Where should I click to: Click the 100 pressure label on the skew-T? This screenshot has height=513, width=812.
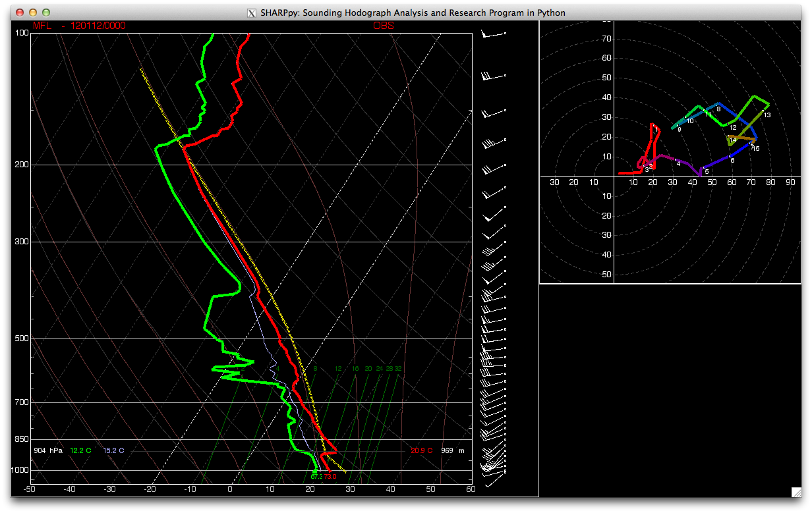click(x=22, y=33)
